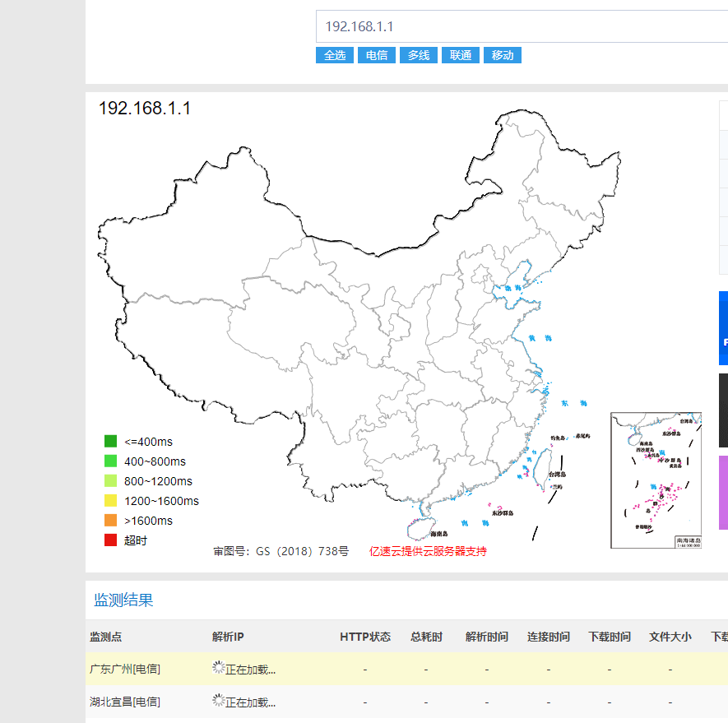Screen dimensions: 728x723
Task: Click the loading spinner beside 广东广州[电信]
Action: coord(218,668)
